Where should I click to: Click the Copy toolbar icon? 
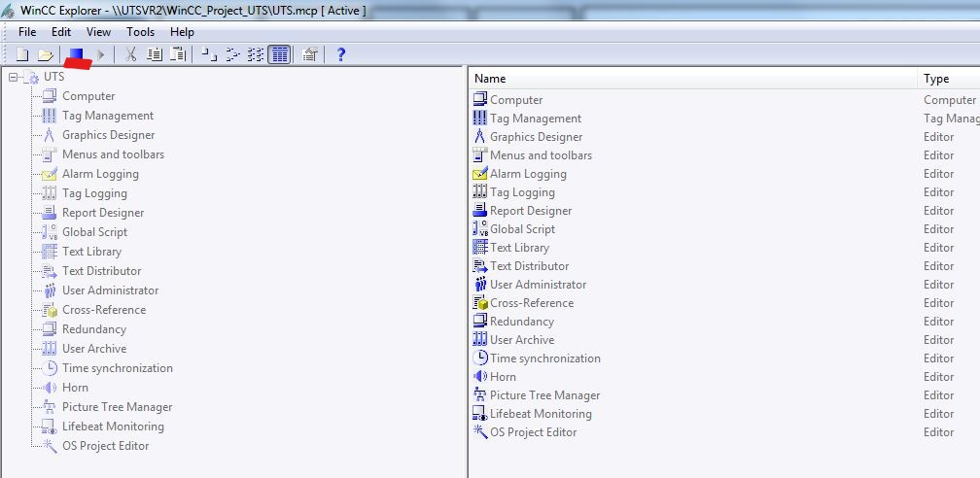(155, 55)
